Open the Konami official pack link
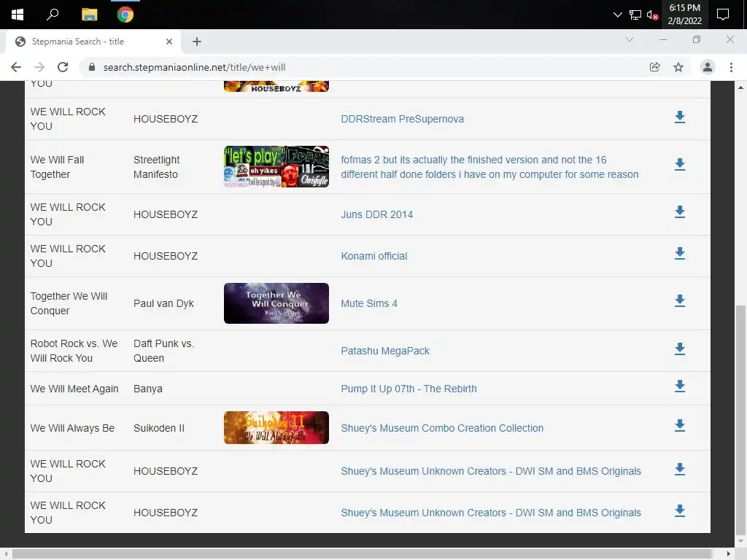Viewport: 747px width, 560px height. point(373,256)
